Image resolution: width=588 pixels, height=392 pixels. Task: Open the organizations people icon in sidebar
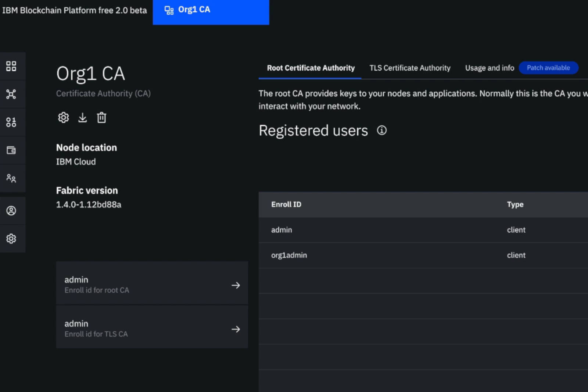11,178
